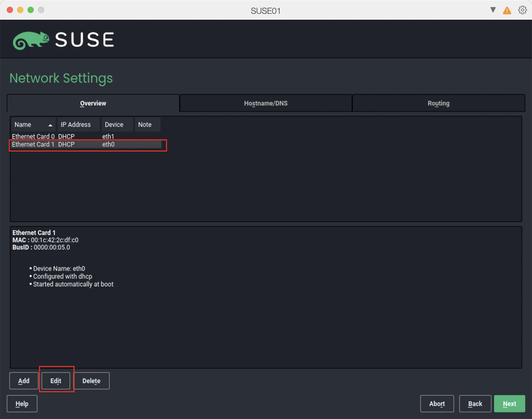Select the Overview tab
532x419 pixels.
tap(93, 103)
